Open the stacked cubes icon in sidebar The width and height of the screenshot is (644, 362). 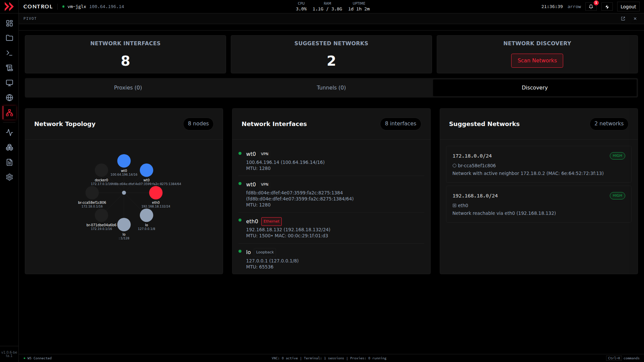tap(9, 147)
